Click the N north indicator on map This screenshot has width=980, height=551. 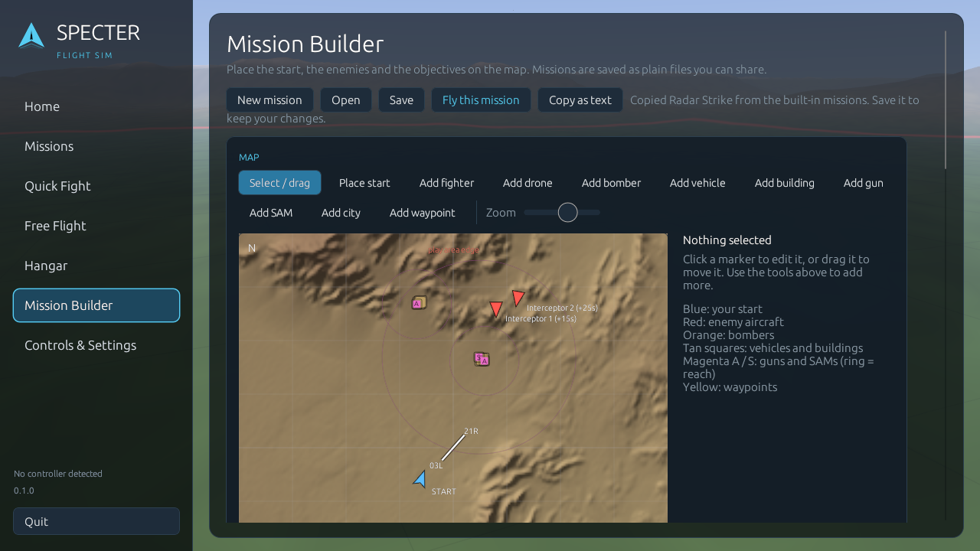point(252,248)
